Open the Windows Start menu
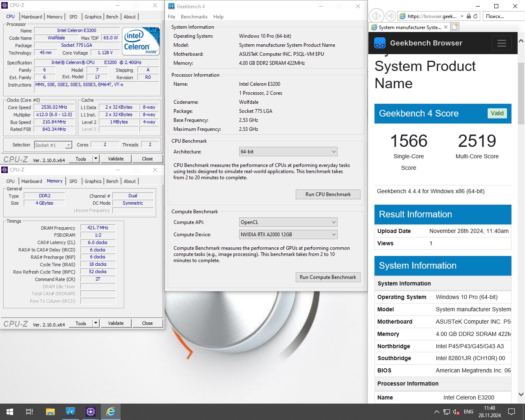 (x=10, y=412)
